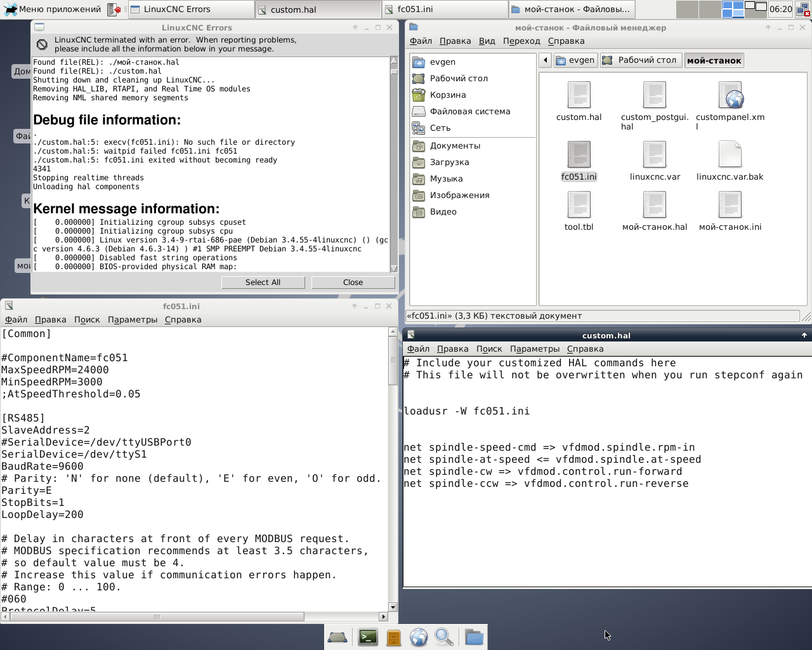Launch the web browser from the bottom panel
The height and width of the screenshot is (650, 812).
419,637
